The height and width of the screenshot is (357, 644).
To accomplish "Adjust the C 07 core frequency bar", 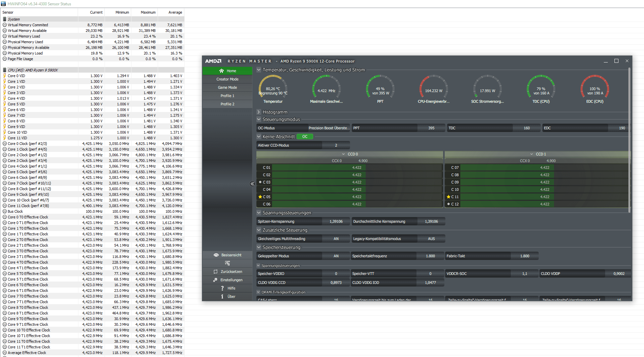I will 545,168.
